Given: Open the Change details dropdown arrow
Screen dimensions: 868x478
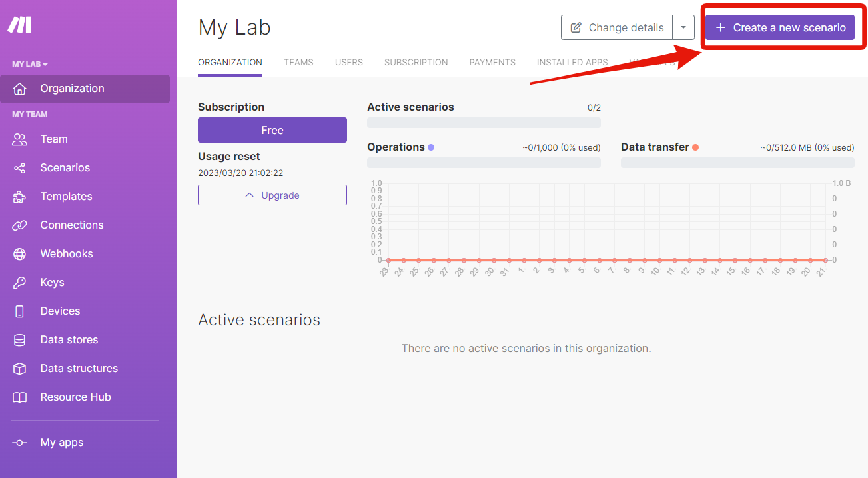Looking at the screenshot, I should pyautogui.click(x=683, y=27).
